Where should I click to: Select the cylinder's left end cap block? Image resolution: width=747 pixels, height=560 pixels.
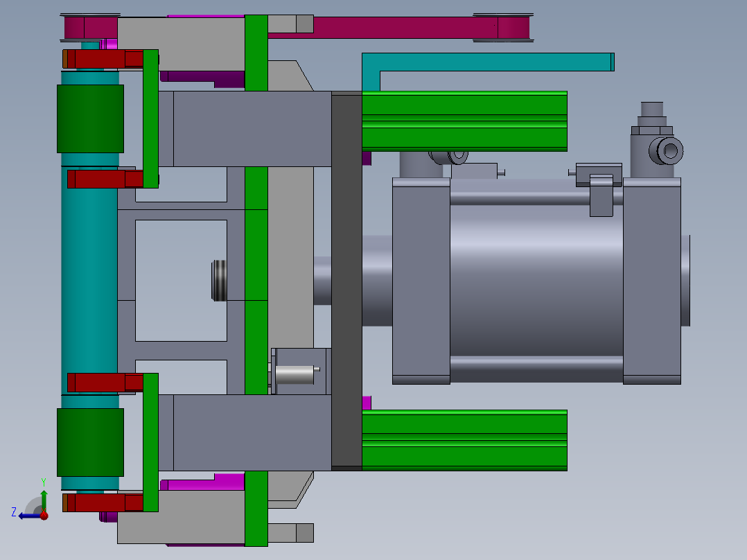point(421,281)
